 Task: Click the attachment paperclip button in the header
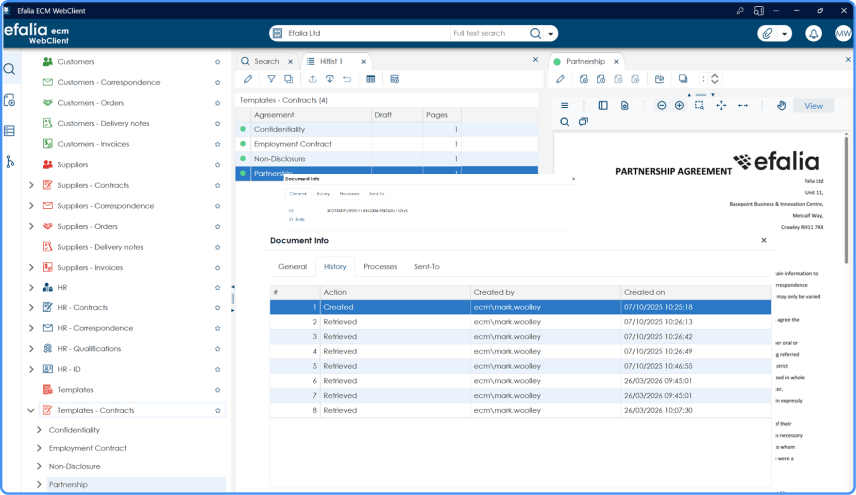point(767,33)
